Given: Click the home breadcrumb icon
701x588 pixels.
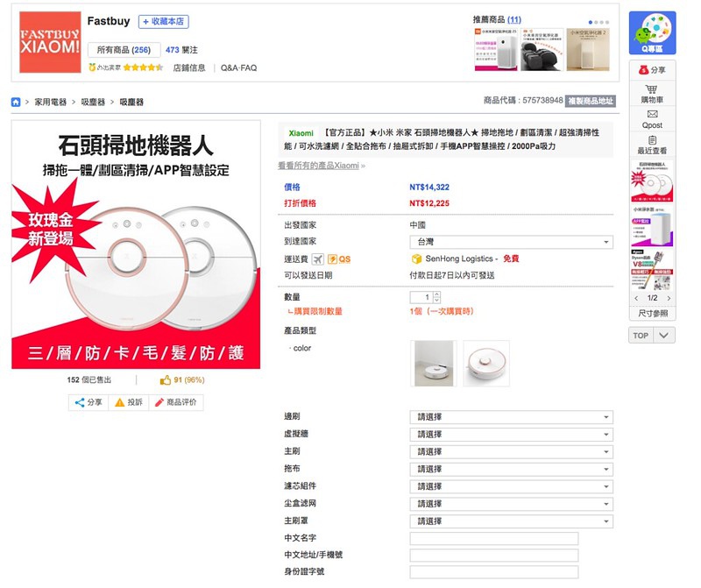Looking at the screenshot, I should [16, 102].
